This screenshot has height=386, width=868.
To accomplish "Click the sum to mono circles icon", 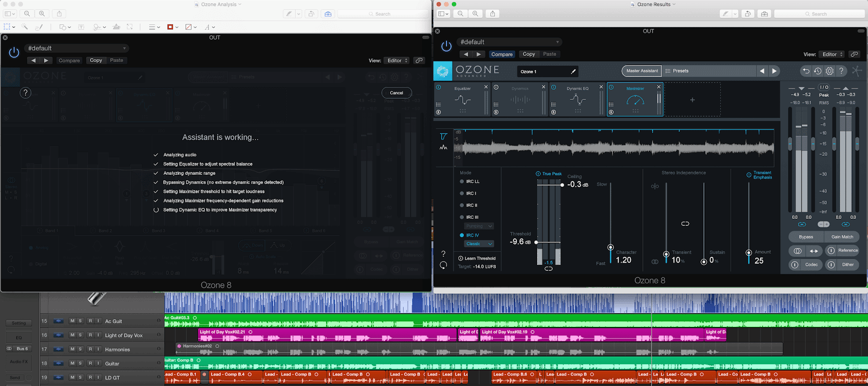I will pos(797,251).
